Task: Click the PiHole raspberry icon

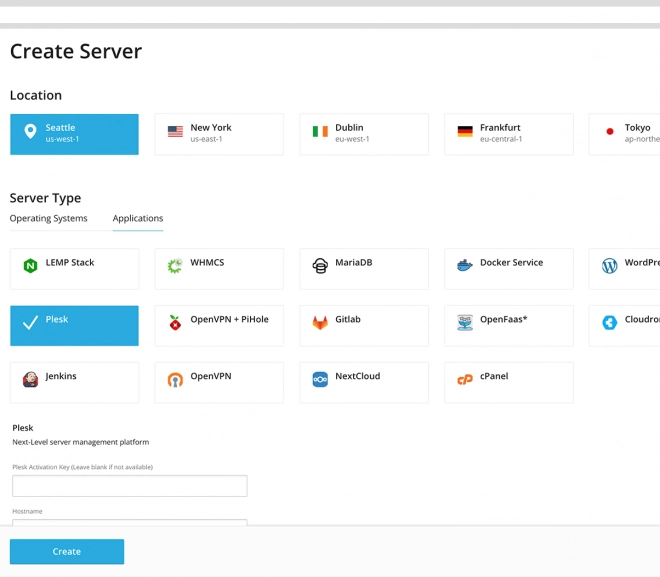Action: click(x=175, y=322)
